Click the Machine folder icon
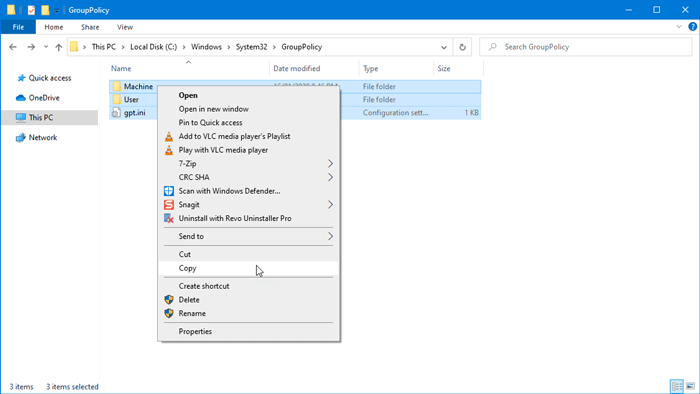Viewport: 700px width, 394px height. [117, 86]
